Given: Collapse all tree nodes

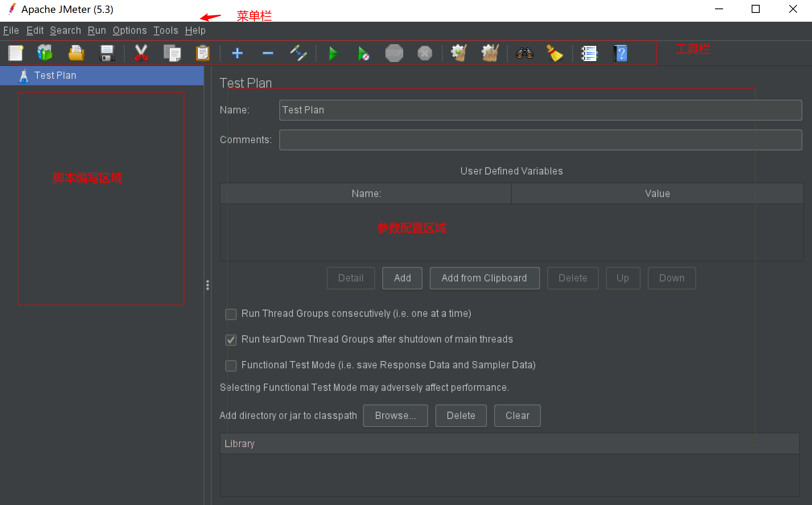Looking at the screenshot, I should [268, 53].
